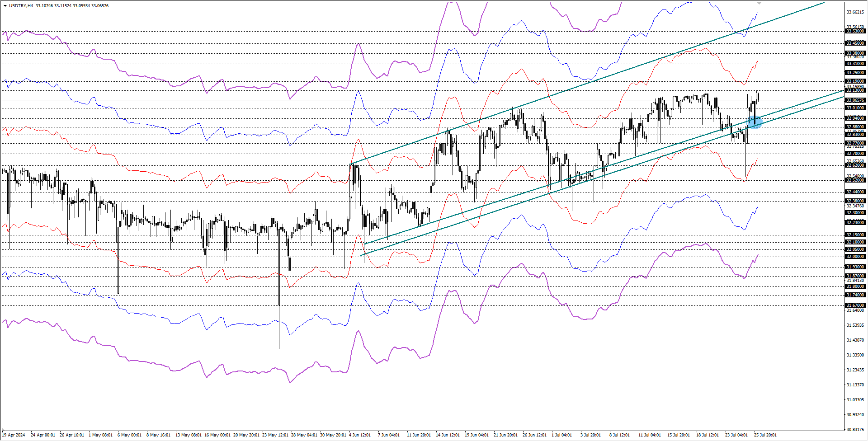Click the 33.25000 price level label
The height and width of the screenshot is (441, 868).
tap(855, 73)
